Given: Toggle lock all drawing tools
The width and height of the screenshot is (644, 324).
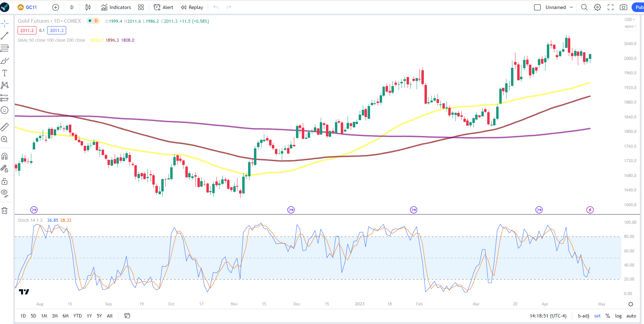Looking at the screenshot, I should click(4, 181).
